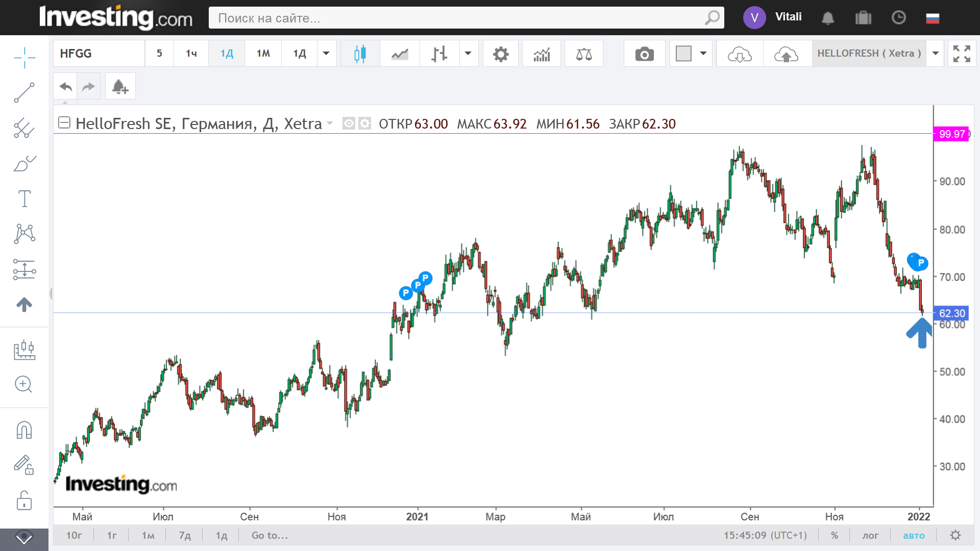Open the indicators chart icon

pos(542,54)
